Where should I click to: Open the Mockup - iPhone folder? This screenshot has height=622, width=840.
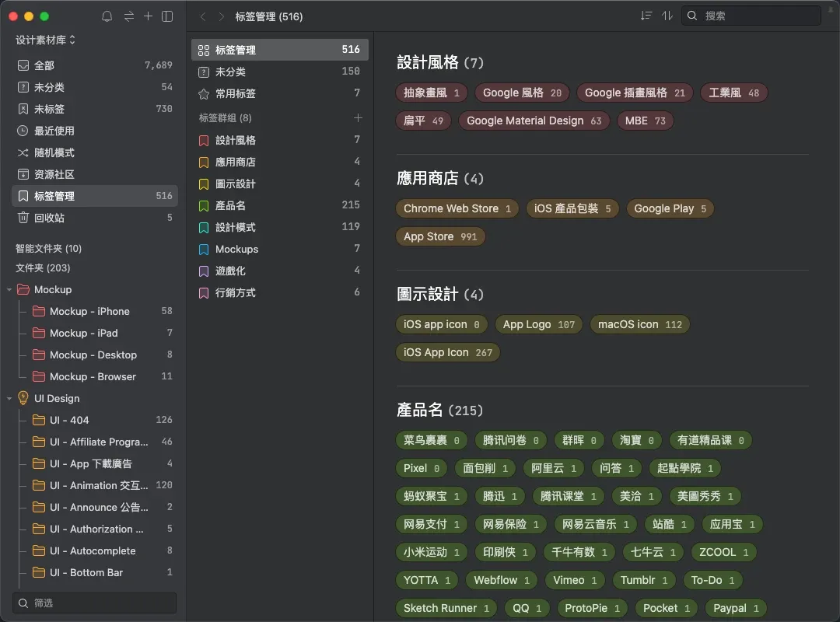point(102,311)
